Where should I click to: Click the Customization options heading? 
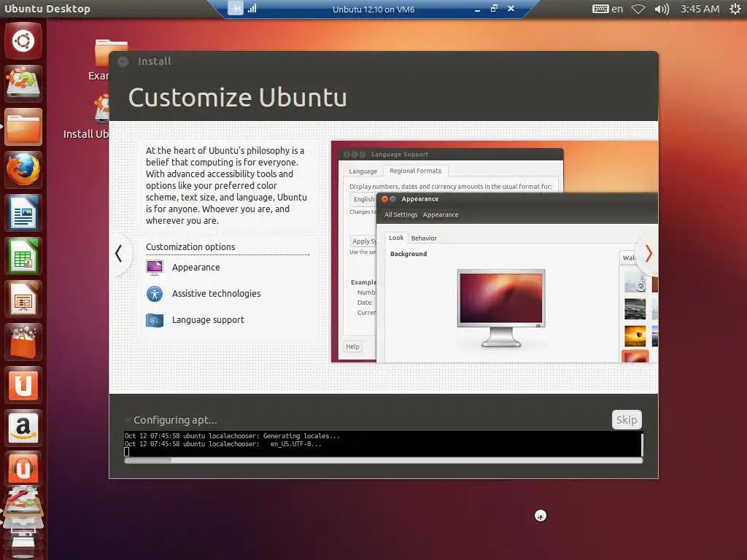point(190,246)
